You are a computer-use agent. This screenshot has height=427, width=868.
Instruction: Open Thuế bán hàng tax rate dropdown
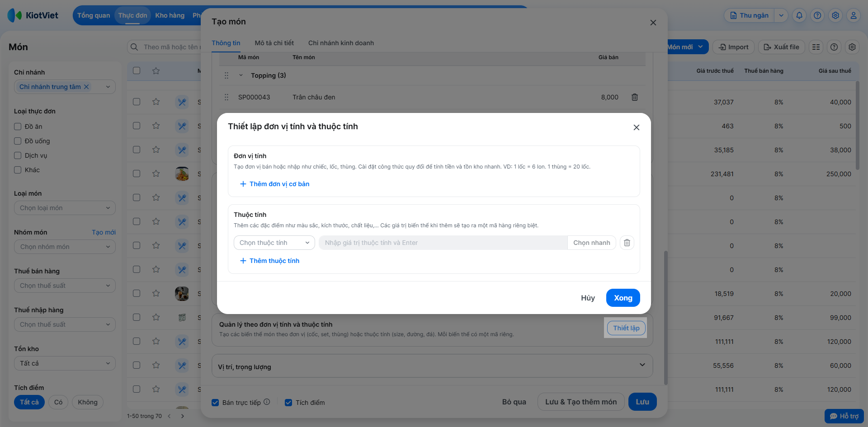coord(65,286)
